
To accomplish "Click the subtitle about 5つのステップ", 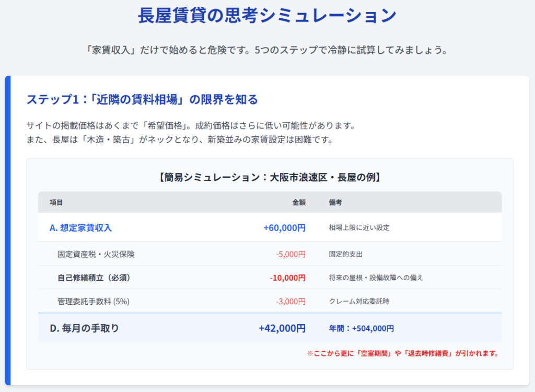I will (x=267, y=51).
